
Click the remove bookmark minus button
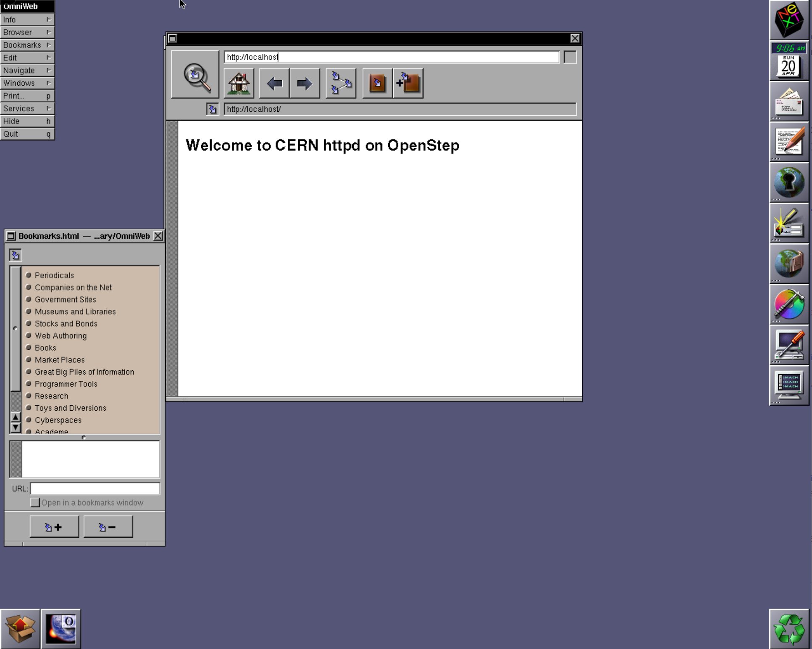(x=108, y=527)
